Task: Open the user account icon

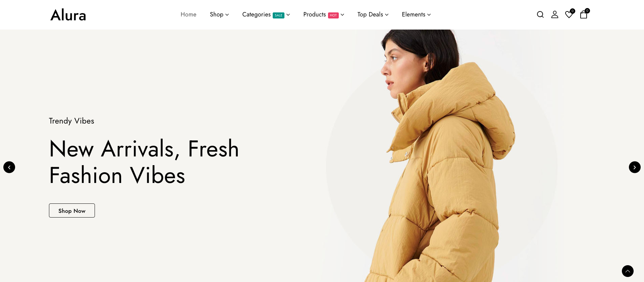Action: pyautogui.click(x=554, y=14)
